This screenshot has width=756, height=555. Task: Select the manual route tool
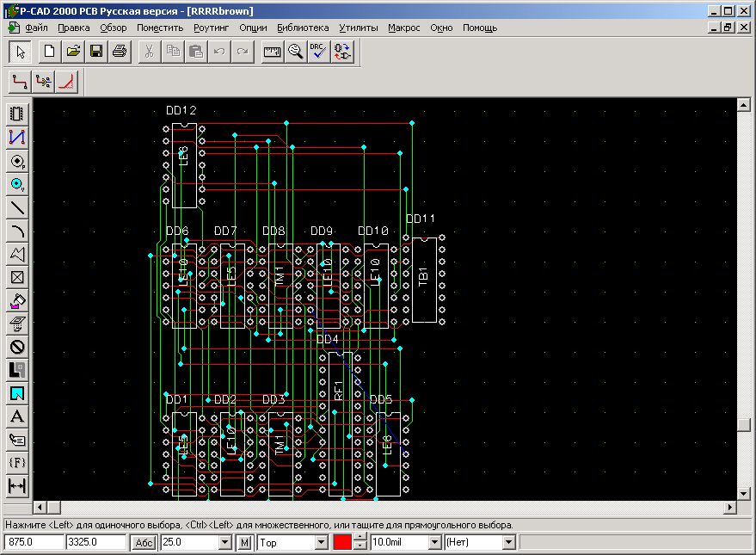[20, 83]
